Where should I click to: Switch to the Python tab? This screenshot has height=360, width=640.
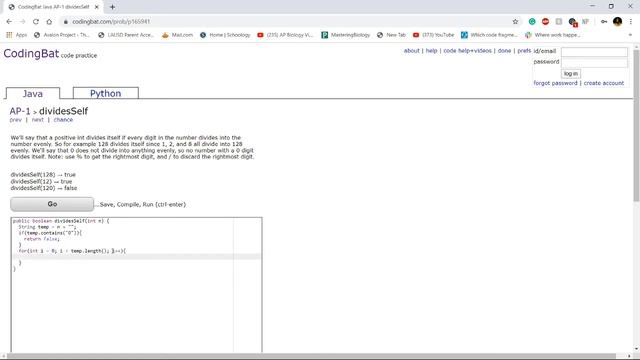(x=105, y=93)
